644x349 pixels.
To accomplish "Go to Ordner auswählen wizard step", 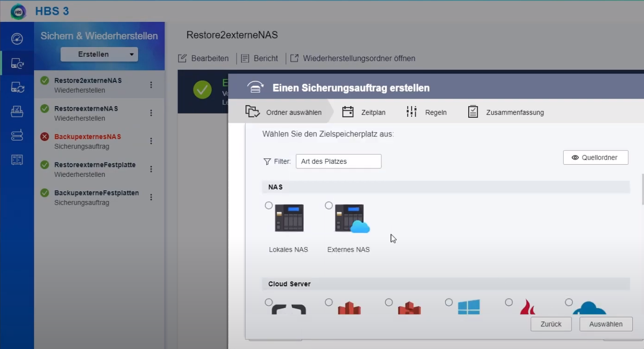I will click(x=284, y=112).
